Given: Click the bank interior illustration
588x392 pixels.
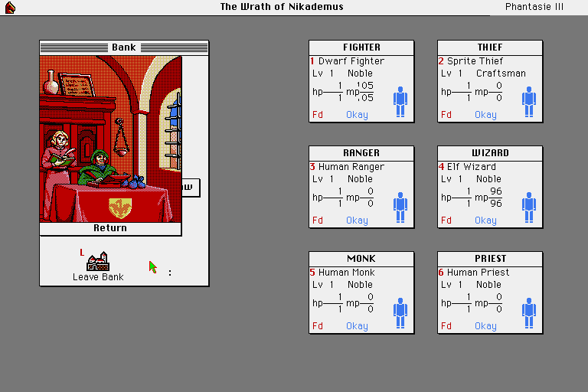Looking at the screenshot, I should pyautogui.click(x=110, y=139).
